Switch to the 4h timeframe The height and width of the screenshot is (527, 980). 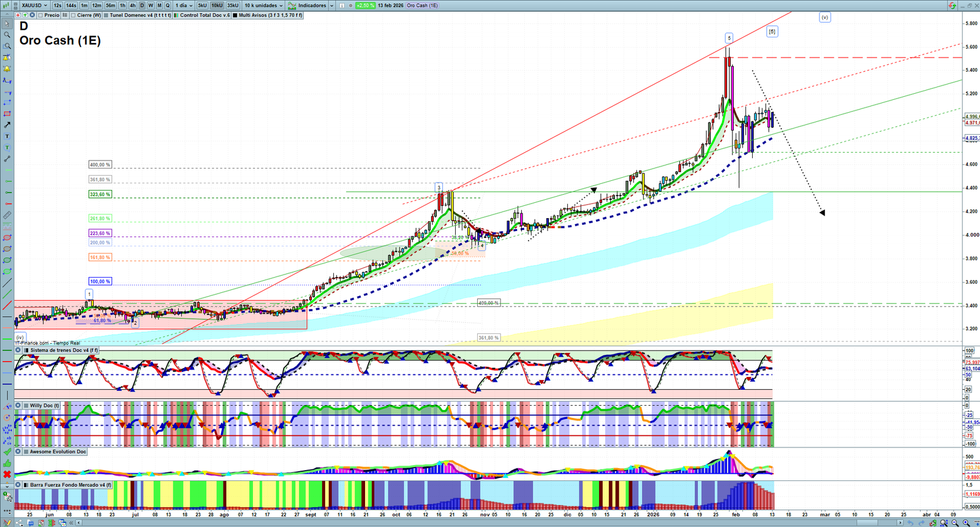coord(132,6)
